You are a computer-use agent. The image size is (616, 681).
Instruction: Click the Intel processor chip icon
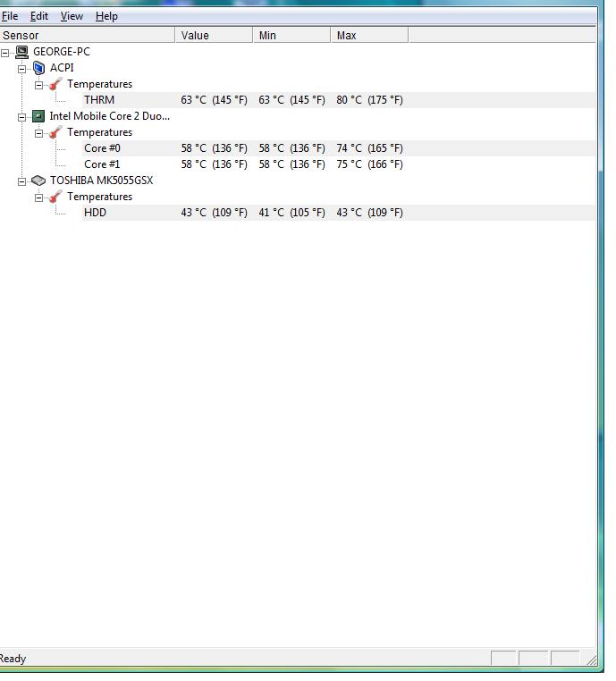38,116
